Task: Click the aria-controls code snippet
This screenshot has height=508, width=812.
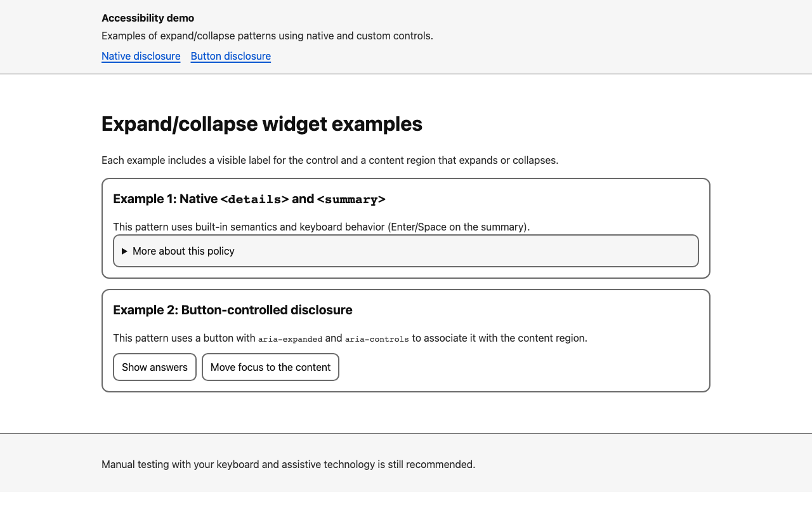Action: (x=376, y=338)
